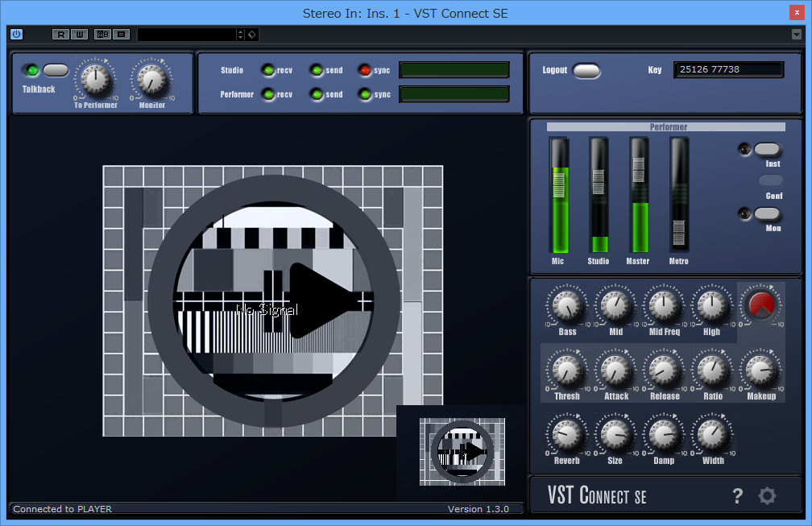The width and height of the screenshot is (812, 526).
Task: Click the Bass EQ knob
Action: (568, 305)
